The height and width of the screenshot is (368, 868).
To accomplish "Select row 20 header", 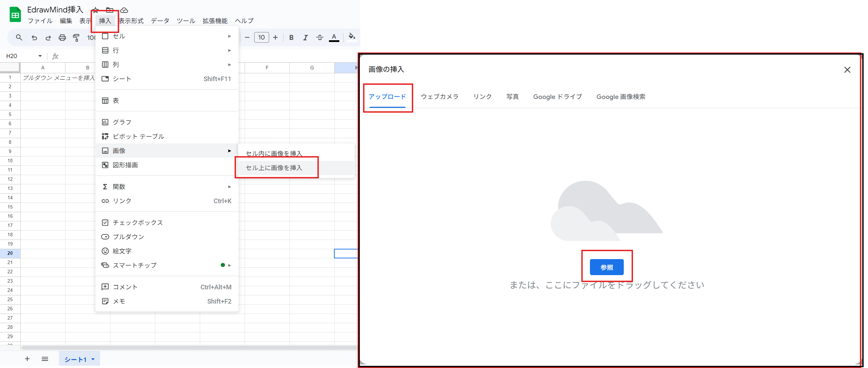I will (10, 253).
